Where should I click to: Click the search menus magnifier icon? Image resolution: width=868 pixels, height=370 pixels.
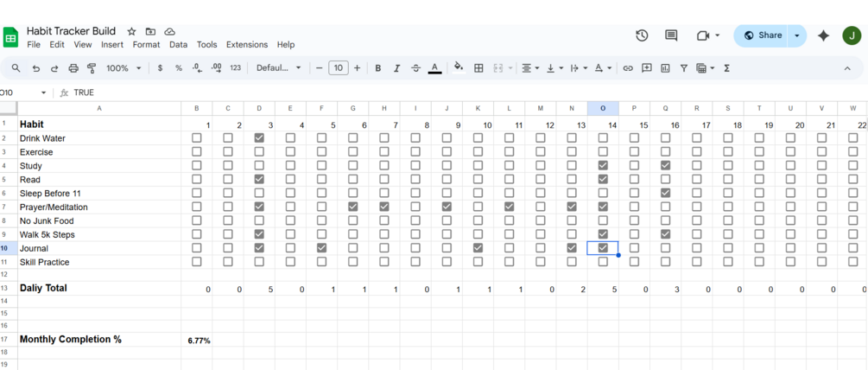pos(16,68)
